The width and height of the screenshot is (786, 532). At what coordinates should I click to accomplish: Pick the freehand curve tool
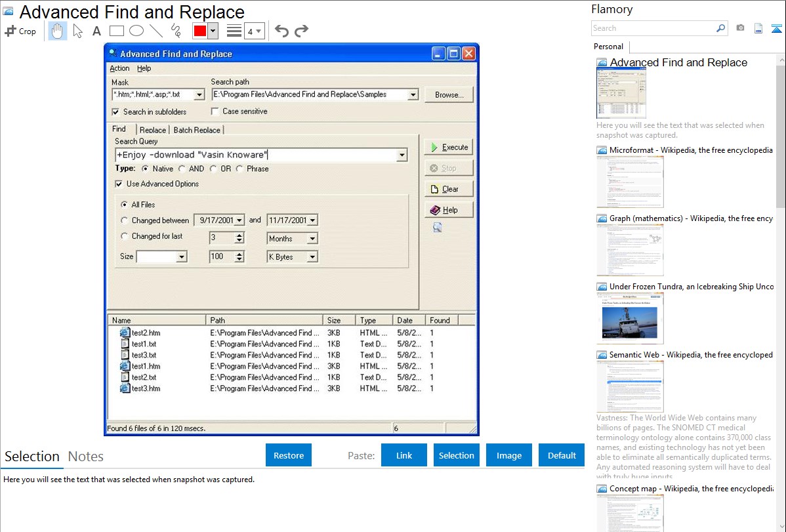click(176, 31)
